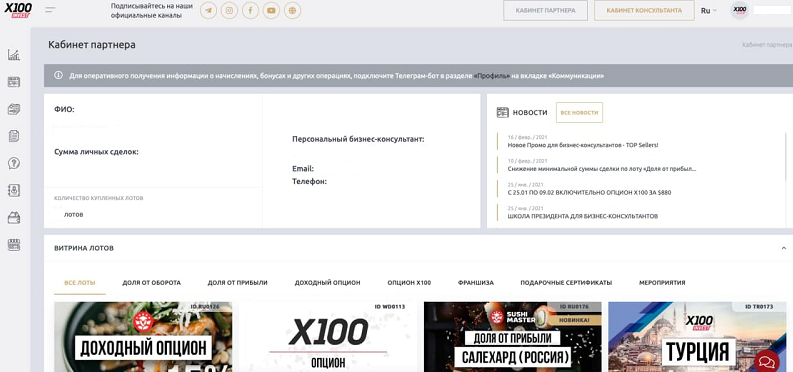
Task: Open the Telegram channel icon
Action: (208, 11)
